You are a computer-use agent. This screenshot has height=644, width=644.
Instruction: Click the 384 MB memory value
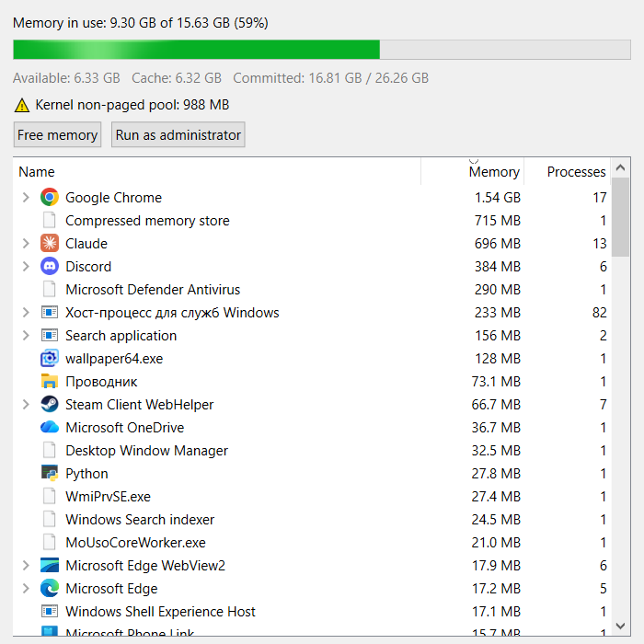click(498, 267)
